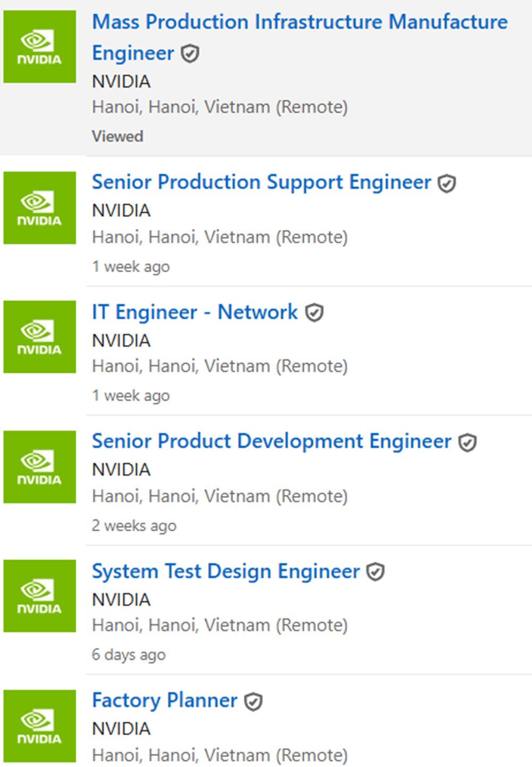The image size is (532, 767).
Task: Select the Viewed status label on the first job
Action: coord(118,136)
